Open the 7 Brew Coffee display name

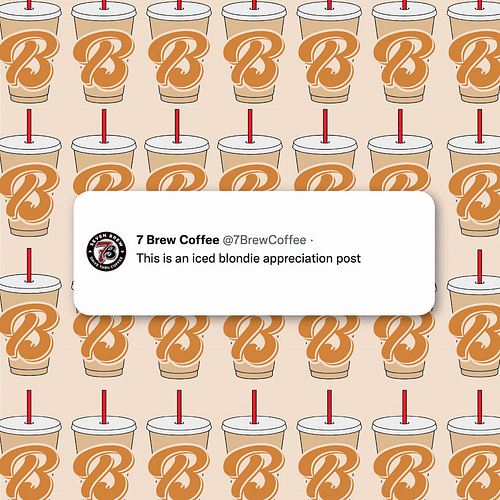pyautogui.click(x=178, y=240)
